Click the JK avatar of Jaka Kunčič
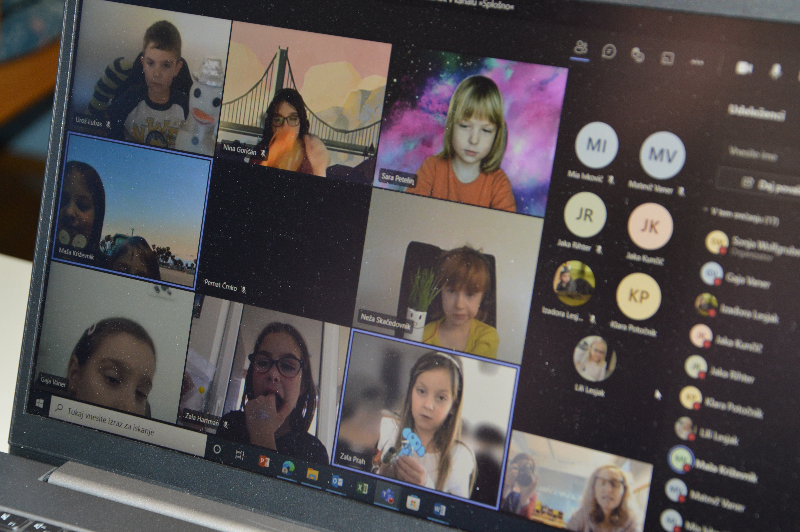The height and width of the screenshot is (532, 800). tap(650, 227)
